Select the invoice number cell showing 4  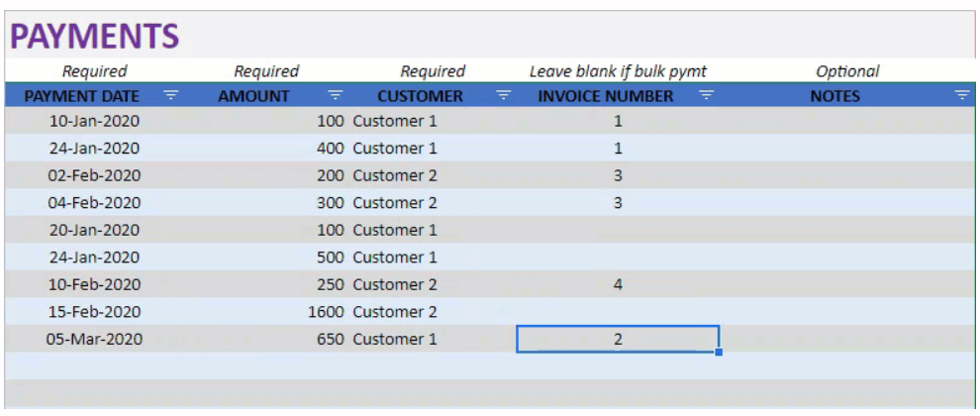(x=618, y=284)
